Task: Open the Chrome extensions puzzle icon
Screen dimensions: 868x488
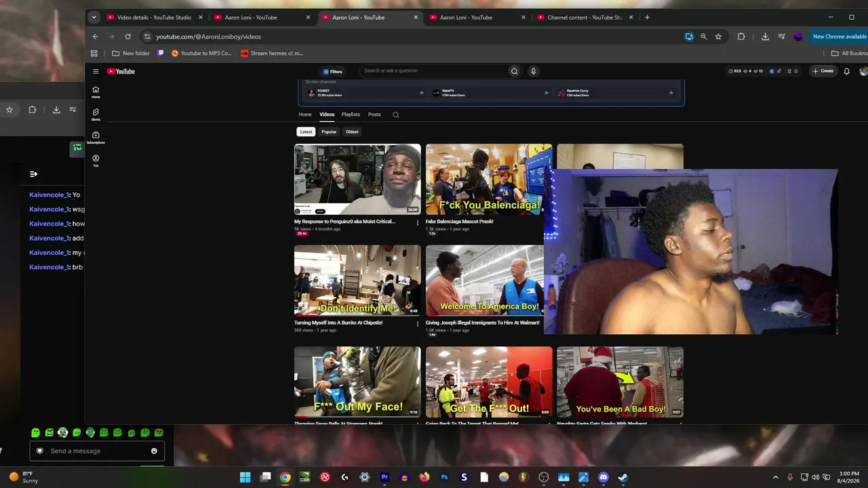Action: click(x=741, y=37)
